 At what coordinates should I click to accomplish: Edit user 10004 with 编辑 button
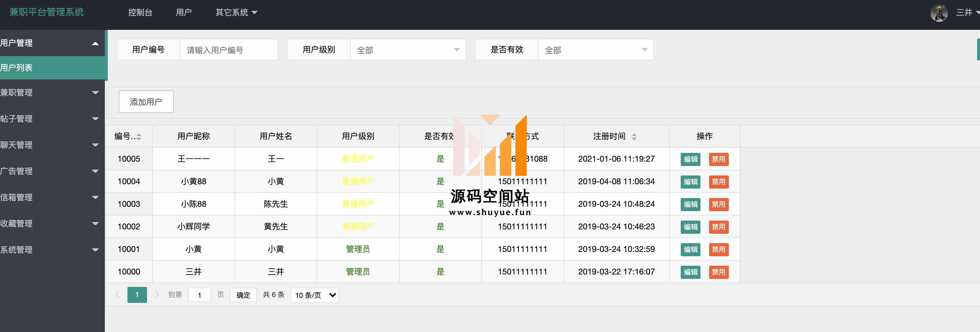point(691,182)
